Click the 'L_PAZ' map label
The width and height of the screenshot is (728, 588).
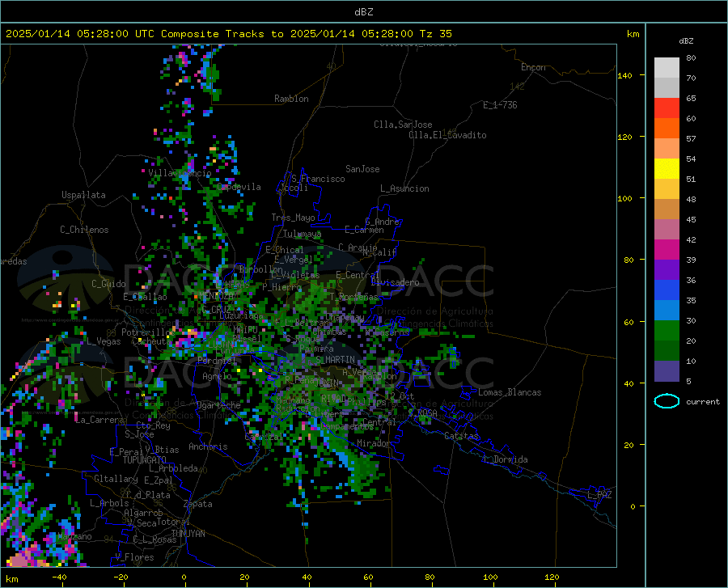pyautogui.click(x=599, y=495)
